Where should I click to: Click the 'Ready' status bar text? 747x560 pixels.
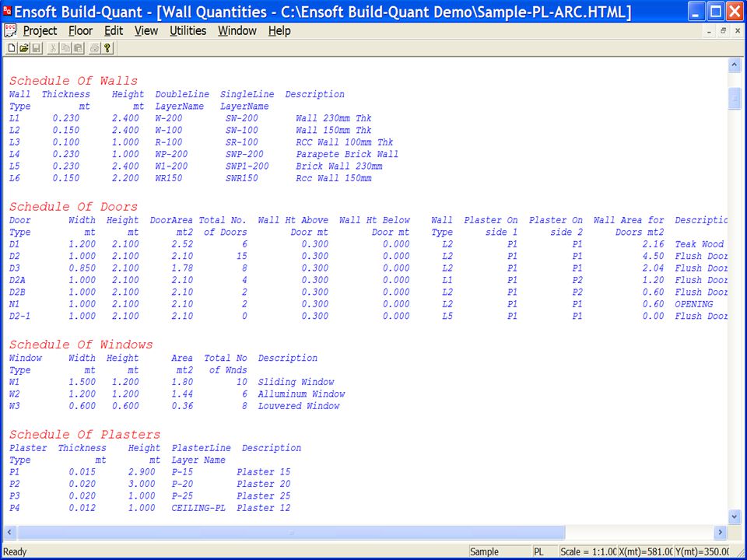[x=15, y=552]
